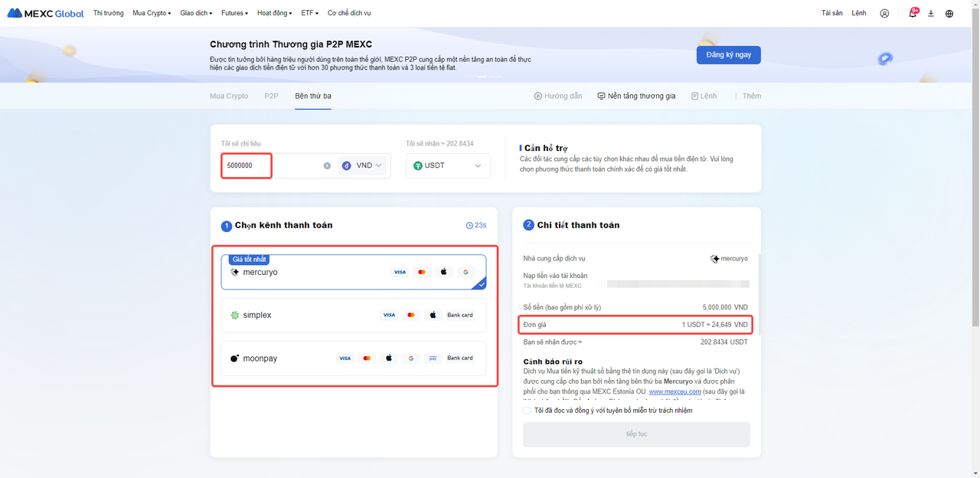Click the MEXC Global logo
Screen dimensions: 980x478
pos(45,13)
